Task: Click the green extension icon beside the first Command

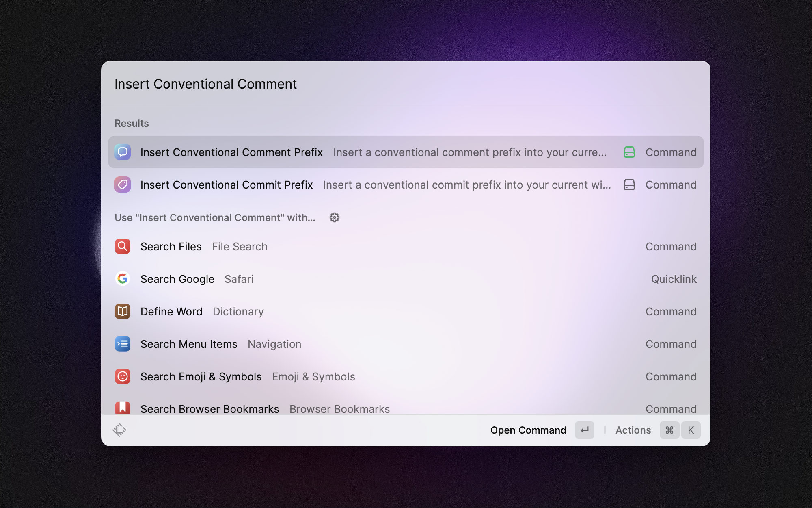Action: (629, 152)
